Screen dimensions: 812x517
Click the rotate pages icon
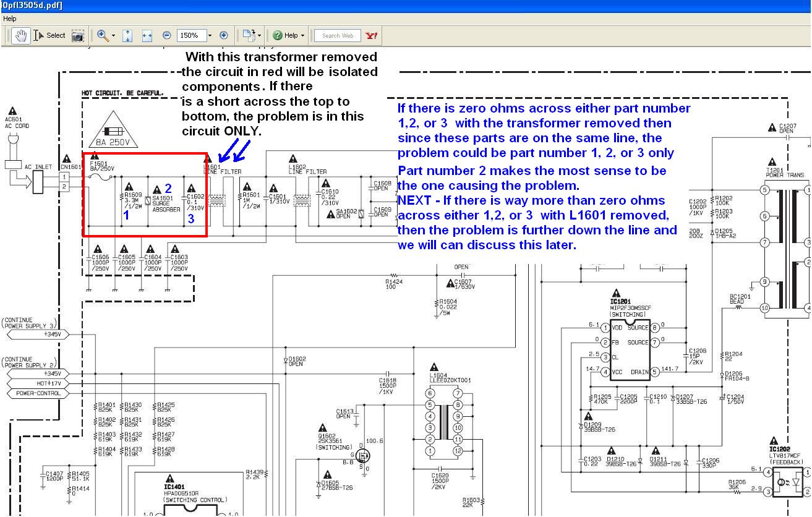tap(247, 36)
